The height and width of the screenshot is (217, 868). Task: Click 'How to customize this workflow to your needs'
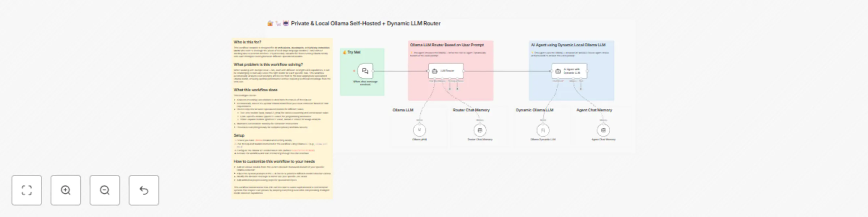274,161
